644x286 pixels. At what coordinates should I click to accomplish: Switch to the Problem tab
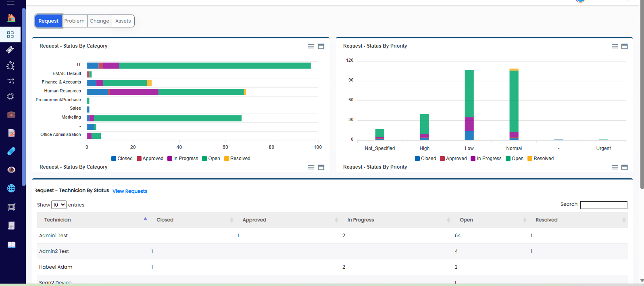click(75, 21)
